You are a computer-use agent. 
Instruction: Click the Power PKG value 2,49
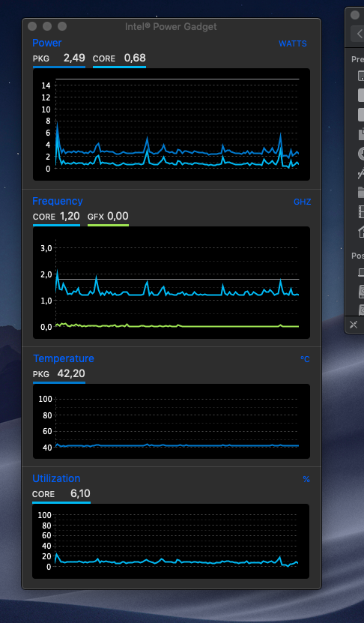pyautogui.click(x=74, y=58)
